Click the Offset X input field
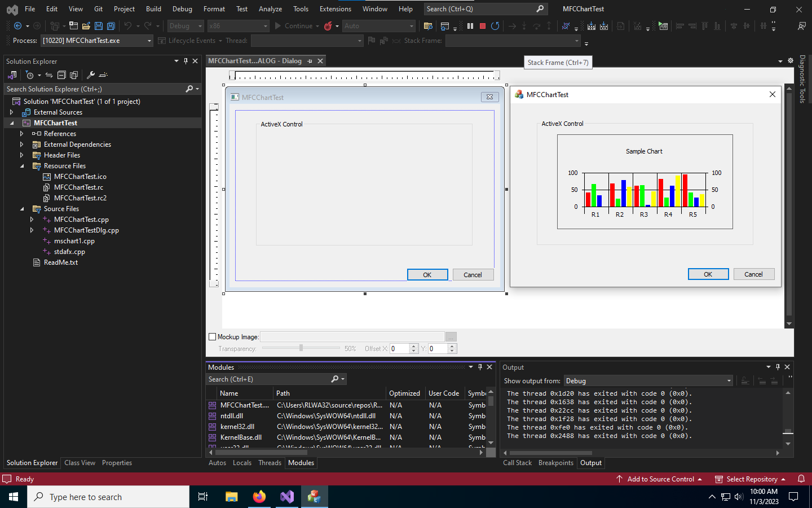812x508 pixels. point(400,349)
